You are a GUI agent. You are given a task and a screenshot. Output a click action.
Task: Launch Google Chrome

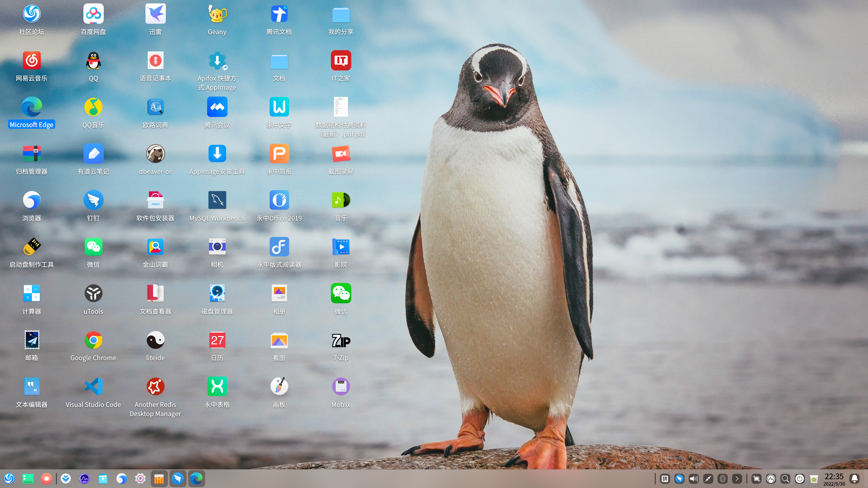click(x=93, y=340)
